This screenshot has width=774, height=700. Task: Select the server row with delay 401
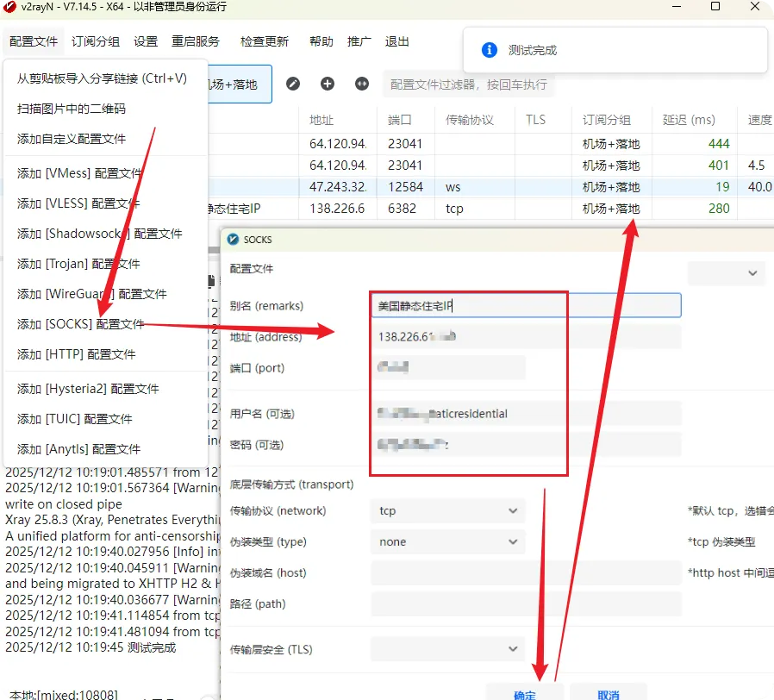tap(491, 166)
